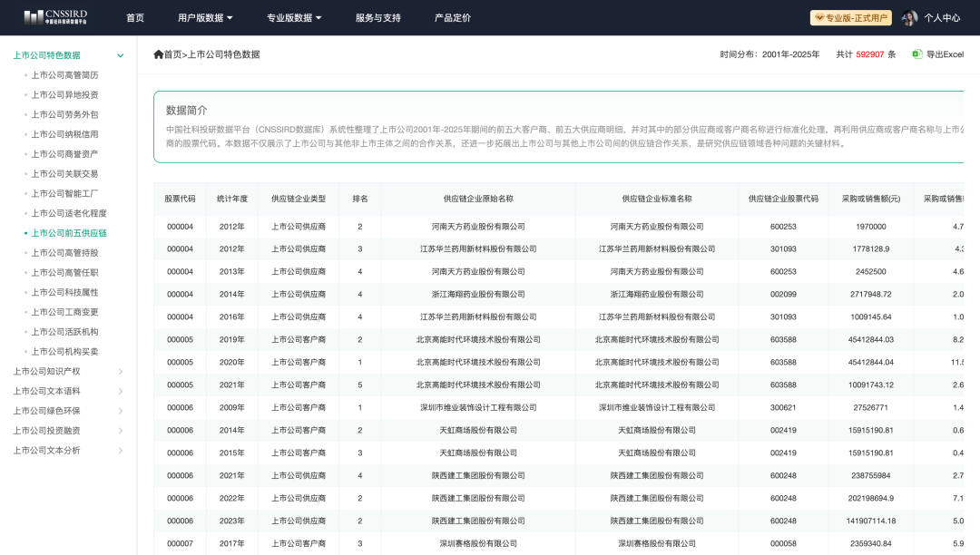Open 个人中心
The width and height of the screenshot is (980, 555).
pyautogui.click(x=942, y=17)
